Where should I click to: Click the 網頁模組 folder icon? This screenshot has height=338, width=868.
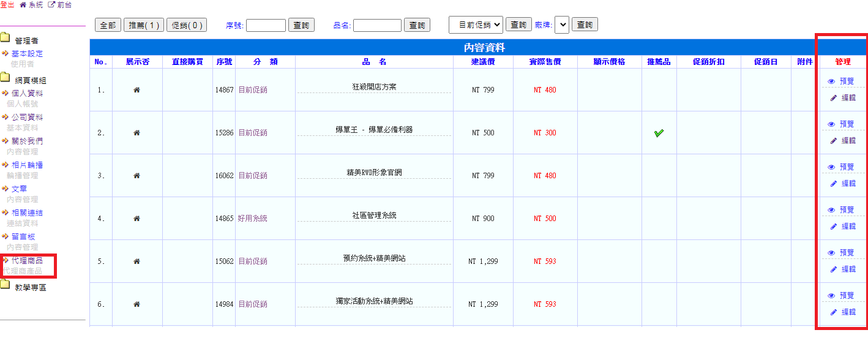(x=5, y=77)
